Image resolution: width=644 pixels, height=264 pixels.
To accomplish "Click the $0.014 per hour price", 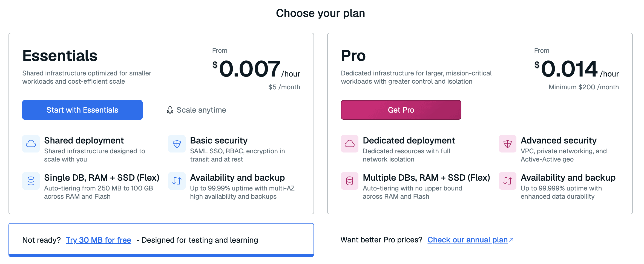I will [576, 69].
